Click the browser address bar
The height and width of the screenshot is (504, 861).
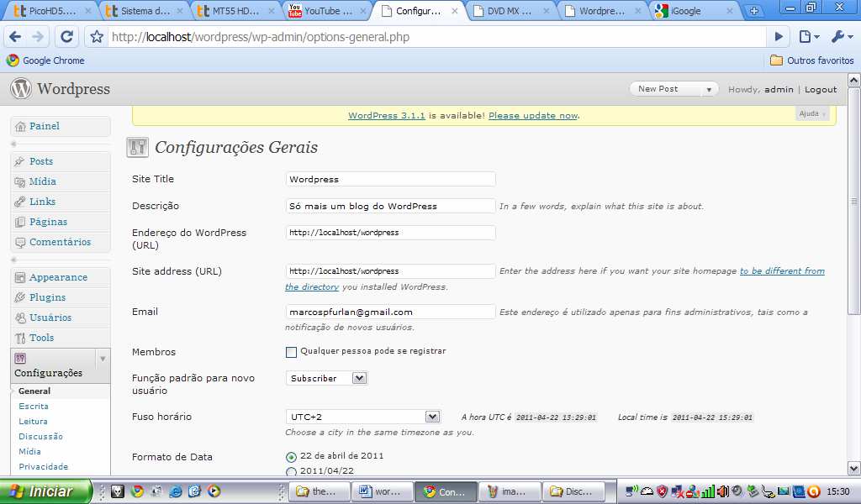point(436,37)
